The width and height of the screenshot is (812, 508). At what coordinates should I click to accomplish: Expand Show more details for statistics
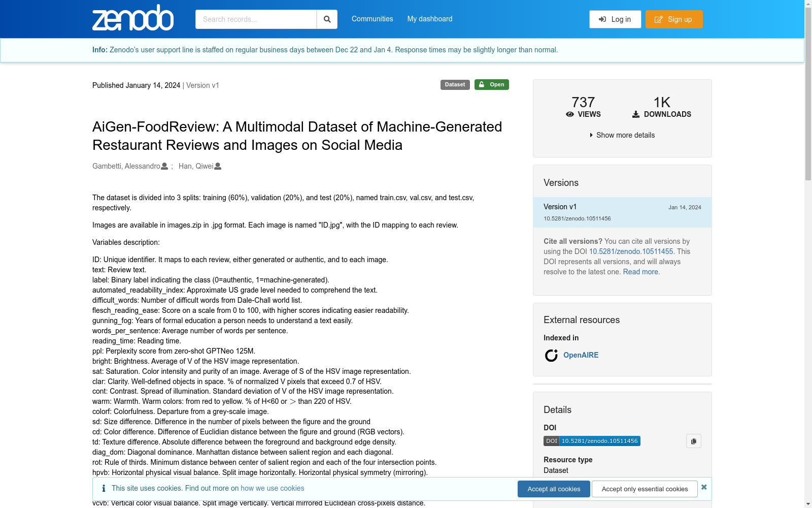622,135
